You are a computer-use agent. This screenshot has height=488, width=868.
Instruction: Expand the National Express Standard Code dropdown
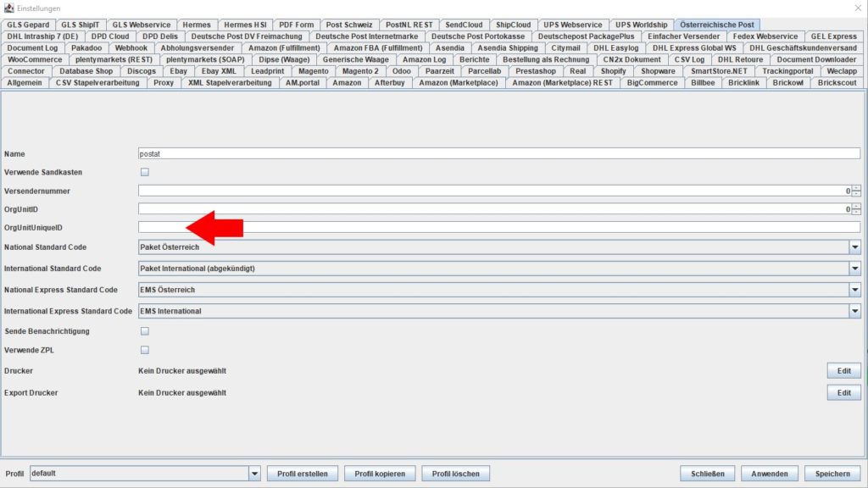(854, 290)
